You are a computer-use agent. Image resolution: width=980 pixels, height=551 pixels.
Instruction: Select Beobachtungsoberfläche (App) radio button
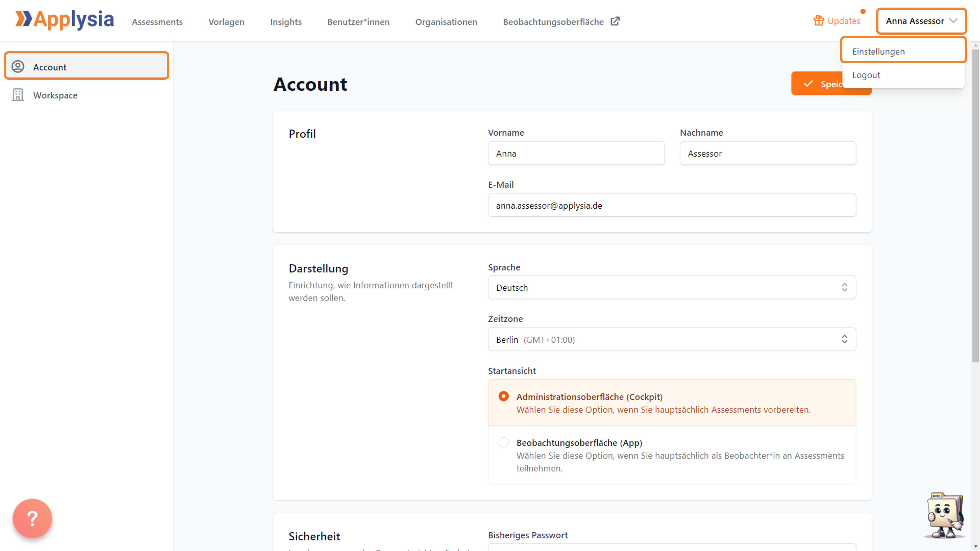[503, 442]
